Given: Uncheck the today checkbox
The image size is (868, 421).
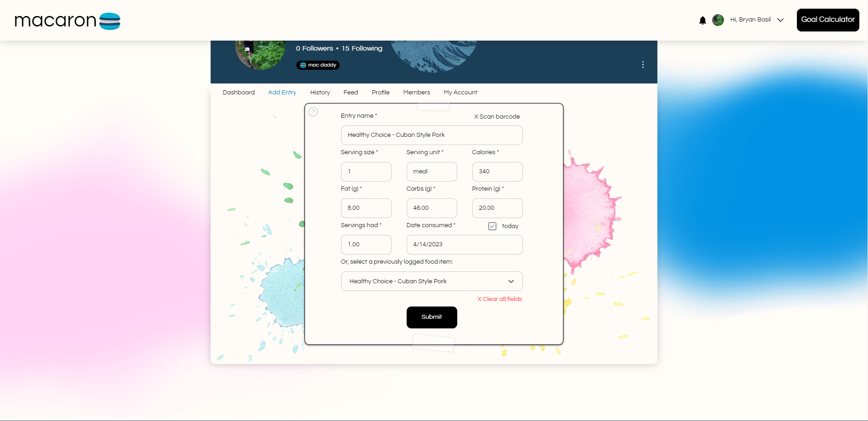Looking at the screenshot, I should 492,226.
